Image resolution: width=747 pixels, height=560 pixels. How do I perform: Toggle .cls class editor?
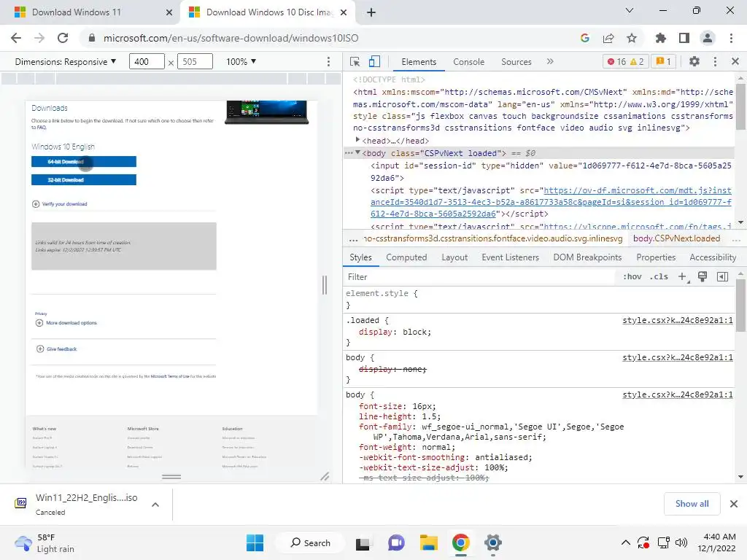[659, 276]
